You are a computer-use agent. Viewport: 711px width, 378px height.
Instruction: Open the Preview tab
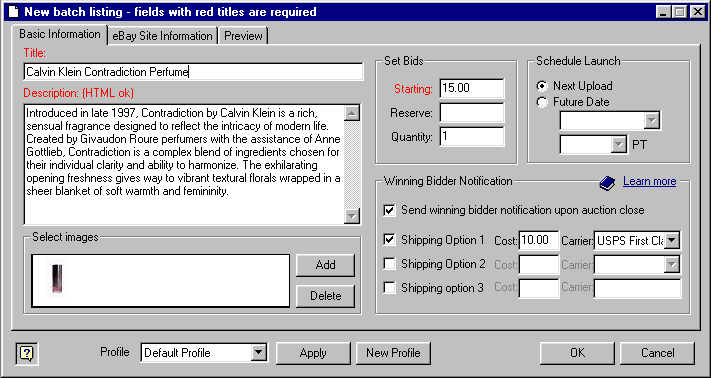(x=243, y=36)
